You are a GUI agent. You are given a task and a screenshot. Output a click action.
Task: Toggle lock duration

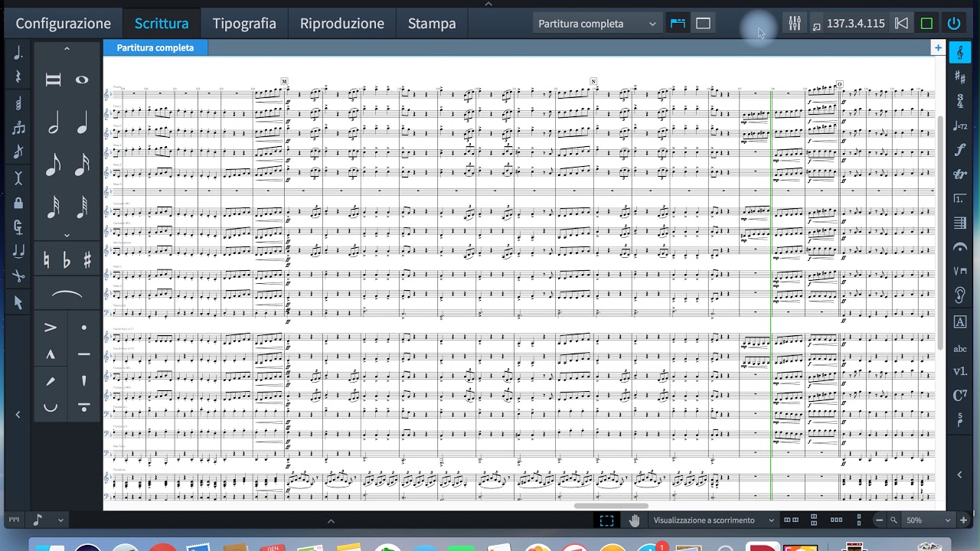point(18,203)
